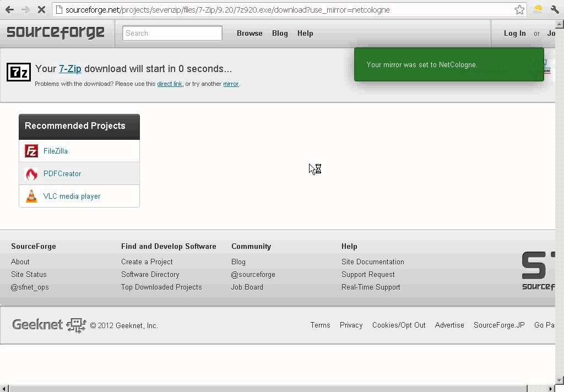The image size is (564, 392).
Task: Click the Geeknet footer logo
Action: tap(49, 325)
